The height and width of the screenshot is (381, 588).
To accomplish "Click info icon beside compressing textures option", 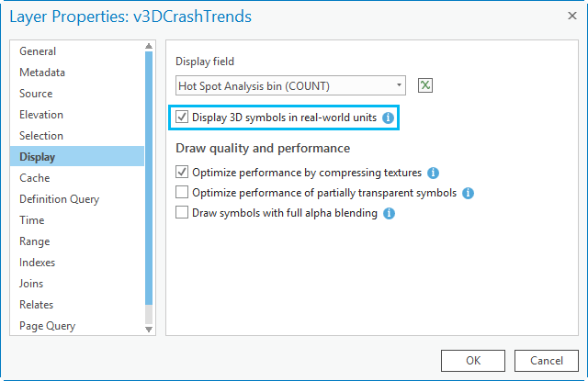I will tap(434, 172).
